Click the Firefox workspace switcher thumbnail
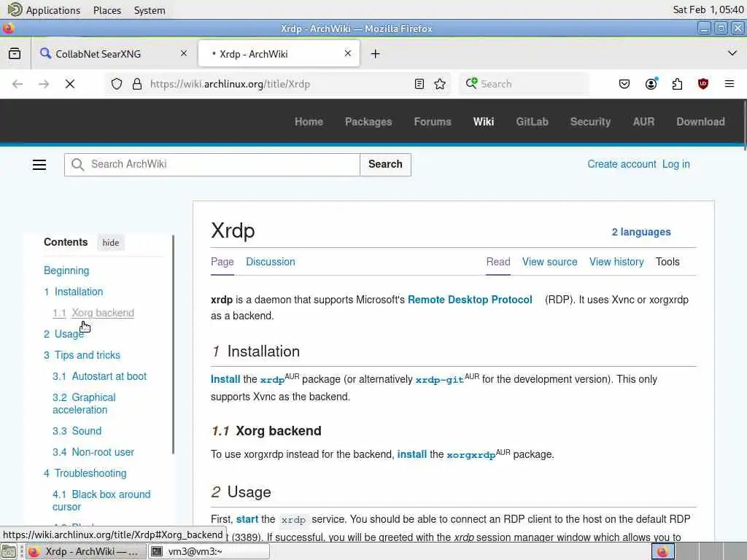The width and height of the screenshot is (747, 560). [x=662, y=551]
